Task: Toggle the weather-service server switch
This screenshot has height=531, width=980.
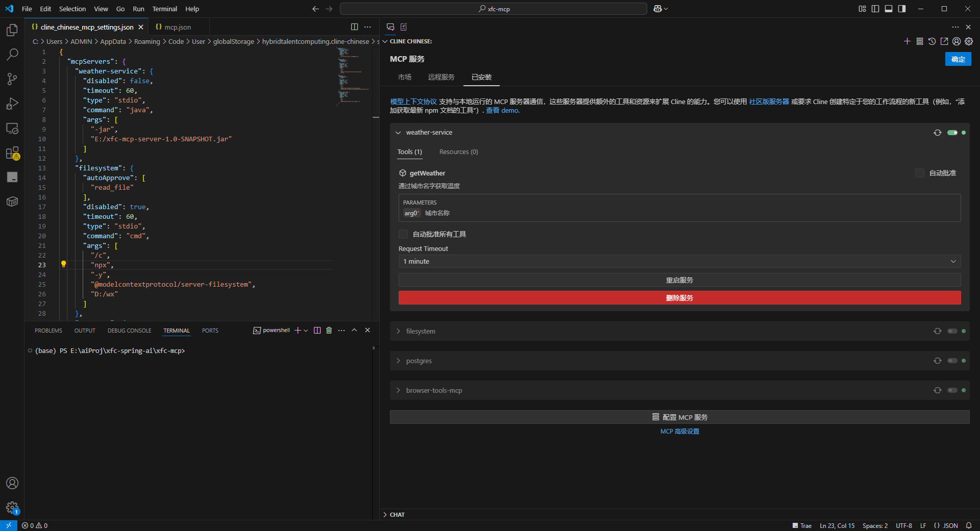Action: 952,133
